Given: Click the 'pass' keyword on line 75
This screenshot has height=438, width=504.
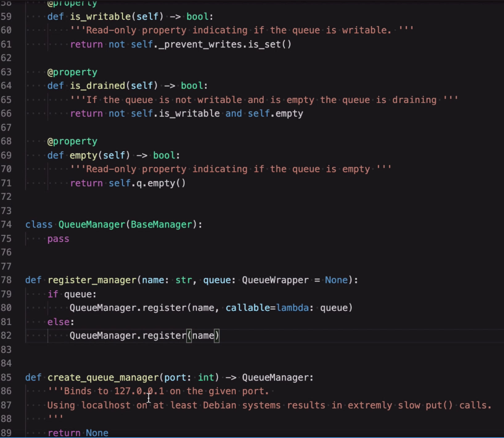Looking at the screenshot, I should (58, 239).
